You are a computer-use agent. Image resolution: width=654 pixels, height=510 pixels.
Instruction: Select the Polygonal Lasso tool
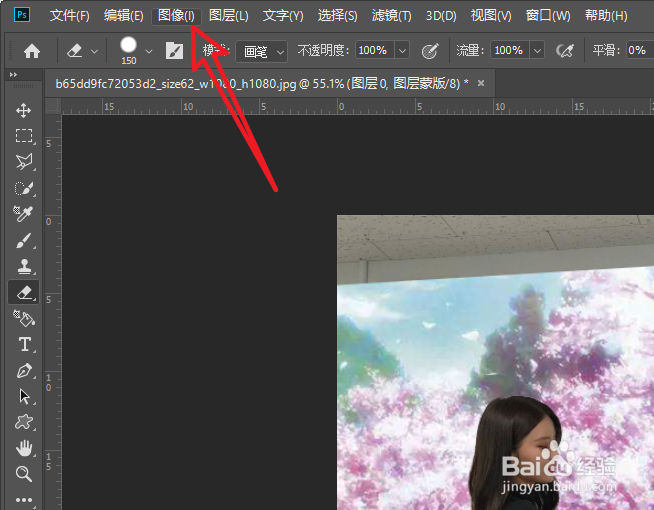[x=23, y=162]
